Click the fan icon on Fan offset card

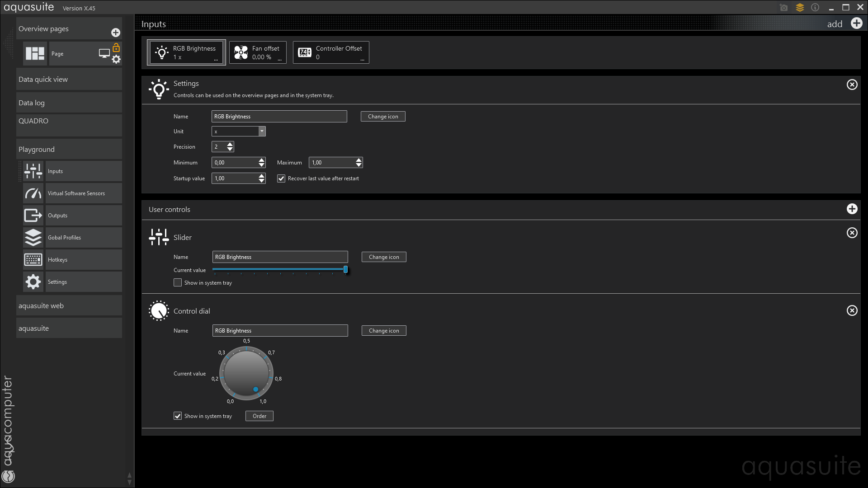point(241,53)
